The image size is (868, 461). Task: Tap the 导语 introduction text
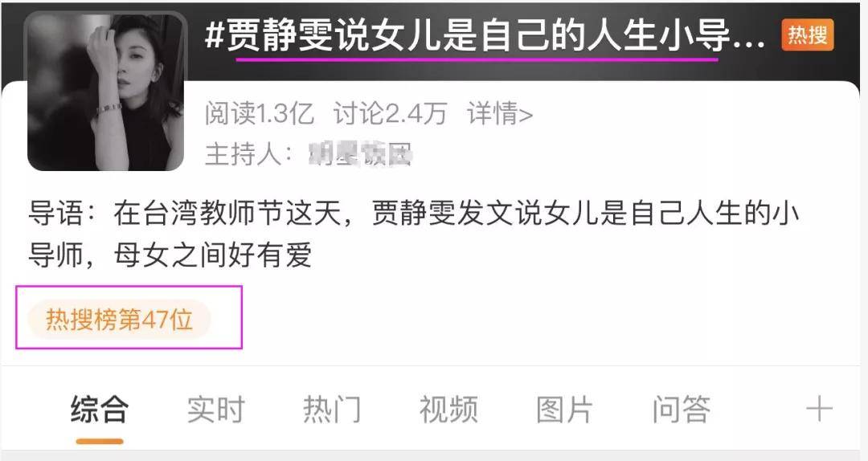[x=414, y=234]
